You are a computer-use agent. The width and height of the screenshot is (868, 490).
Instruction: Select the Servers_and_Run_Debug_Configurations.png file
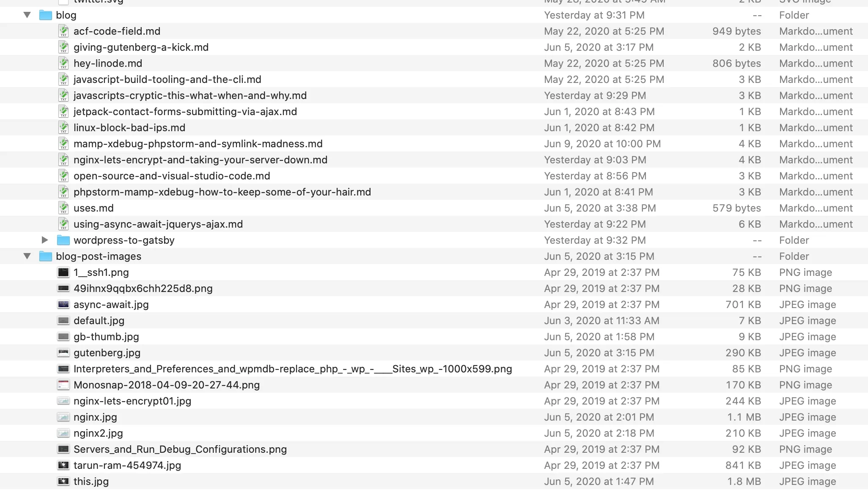tap(180, 449)
